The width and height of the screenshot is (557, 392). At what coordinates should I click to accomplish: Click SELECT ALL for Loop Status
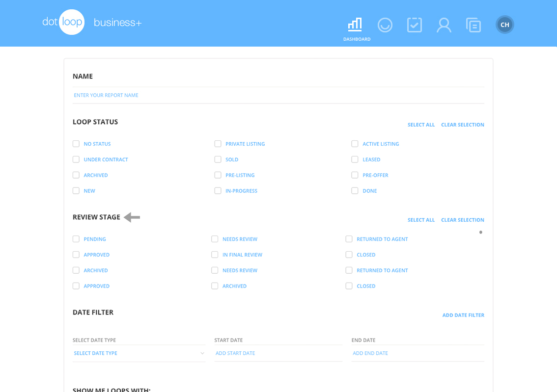[x=421, y=125]
